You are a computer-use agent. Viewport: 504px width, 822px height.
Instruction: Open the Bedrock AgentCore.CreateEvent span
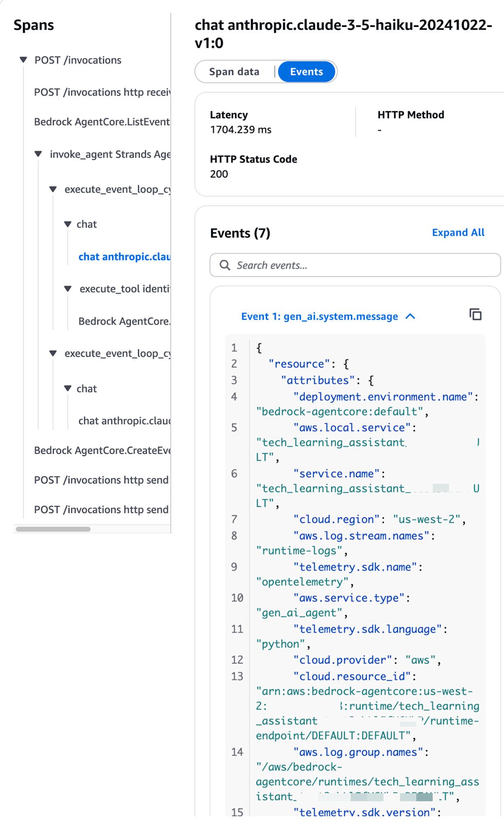click(x=102, y=450)
